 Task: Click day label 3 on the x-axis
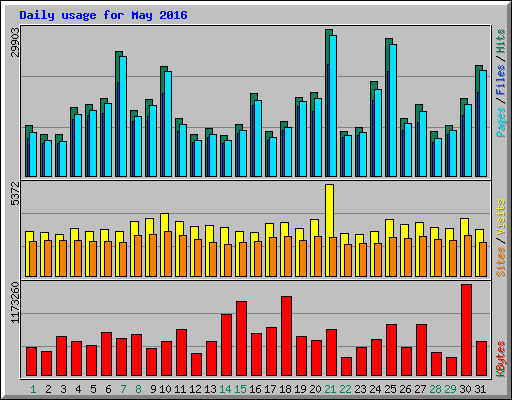tap(63, 389)
